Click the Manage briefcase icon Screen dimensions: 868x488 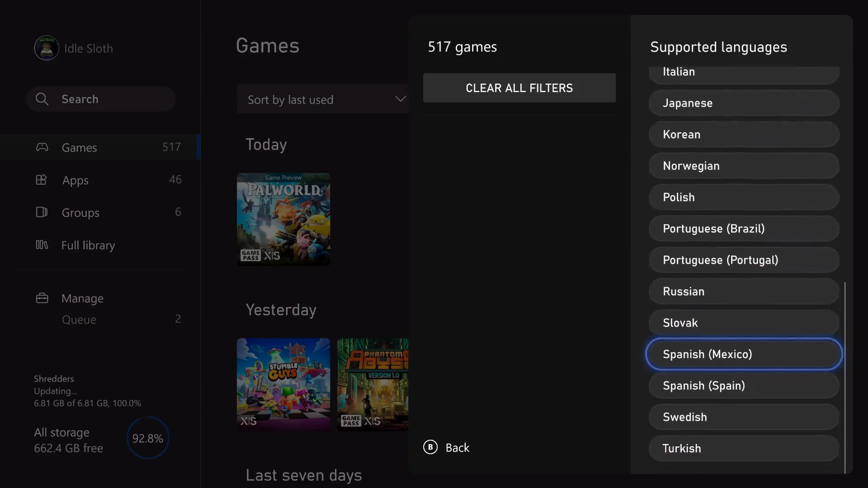point(42,298)
